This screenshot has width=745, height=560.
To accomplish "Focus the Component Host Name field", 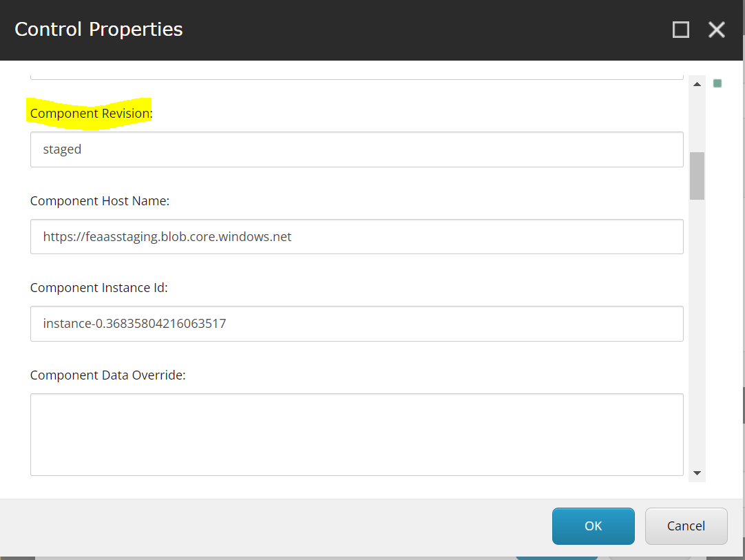I will pyautogui.click(x=357, y=237).
